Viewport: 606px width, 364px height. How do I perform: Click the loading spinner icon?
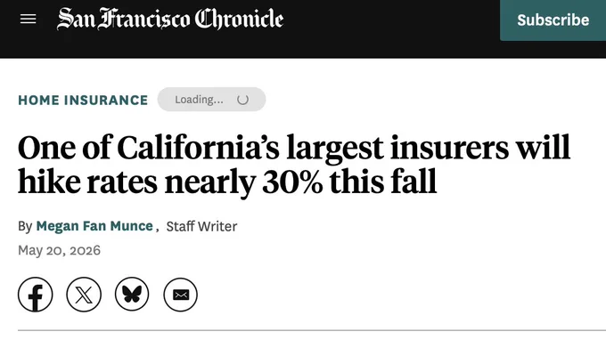(x=242, y=100)
